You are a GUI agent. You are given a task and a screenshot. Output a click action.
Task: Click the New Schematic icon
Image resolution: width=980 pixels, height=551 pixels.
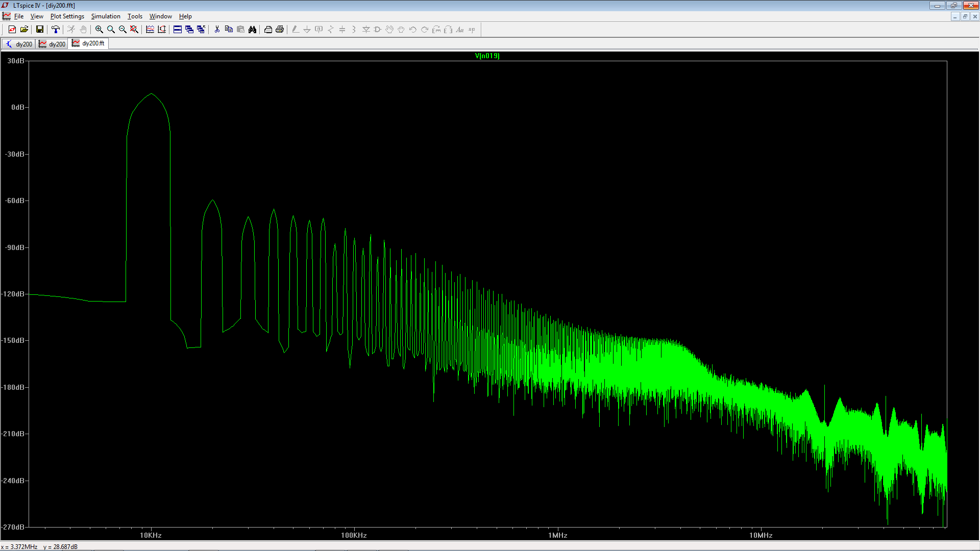(x=12, y=30)
